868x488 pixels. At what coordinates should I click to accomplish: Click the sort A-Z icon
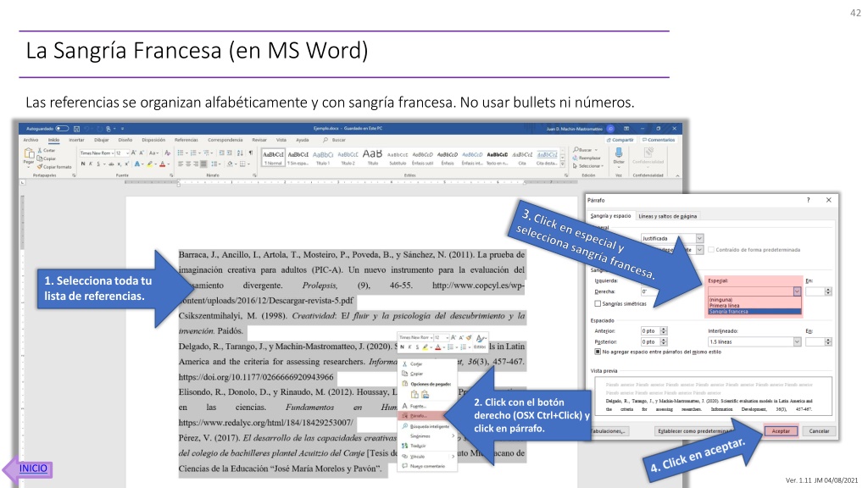(240, 153)
